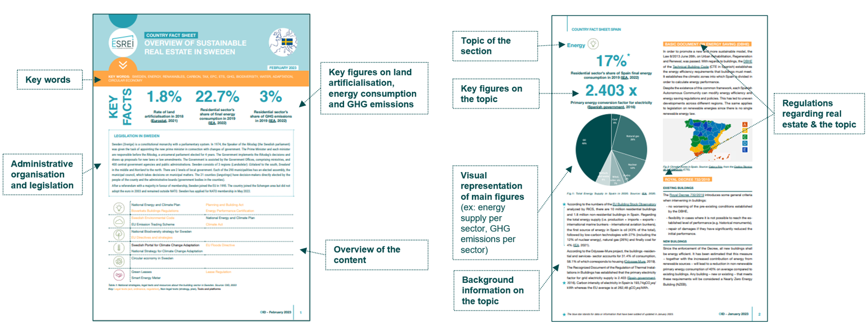This screenshot has width=868, height=327.
Task: Click 'Green Leases' entry
Action: [141, 272]
